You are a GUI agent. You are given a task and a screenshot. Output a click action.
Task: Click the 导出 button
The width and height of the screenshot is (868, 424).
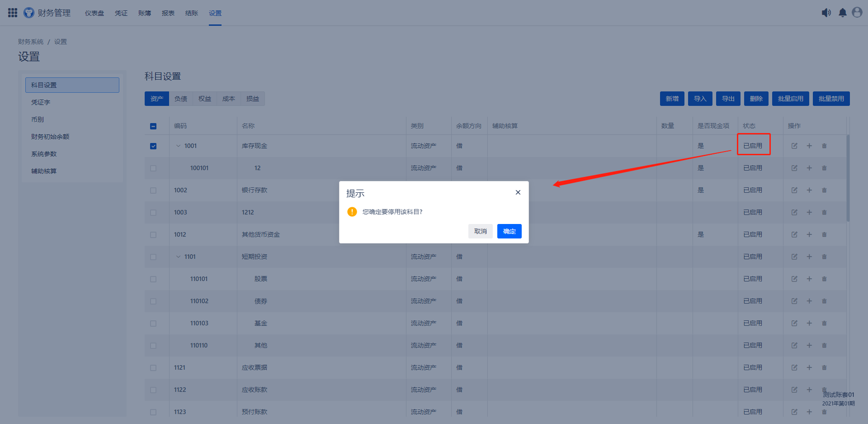(x=728, y=99)
